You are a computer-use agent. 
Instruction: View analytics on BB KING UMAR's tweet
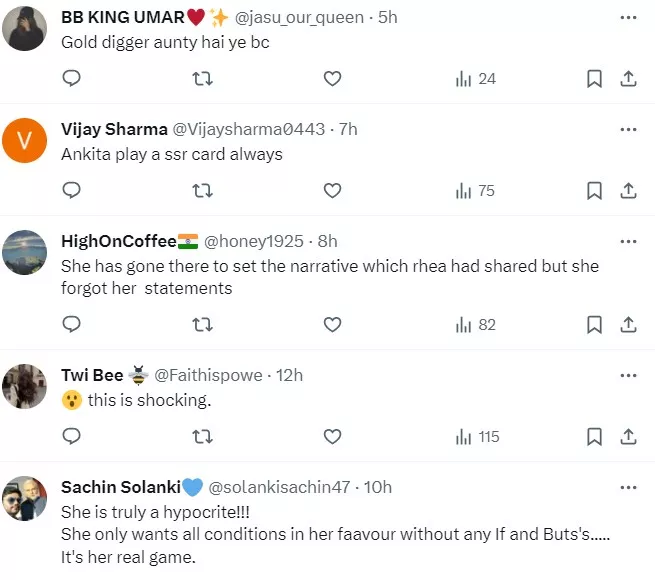[476, 79]
